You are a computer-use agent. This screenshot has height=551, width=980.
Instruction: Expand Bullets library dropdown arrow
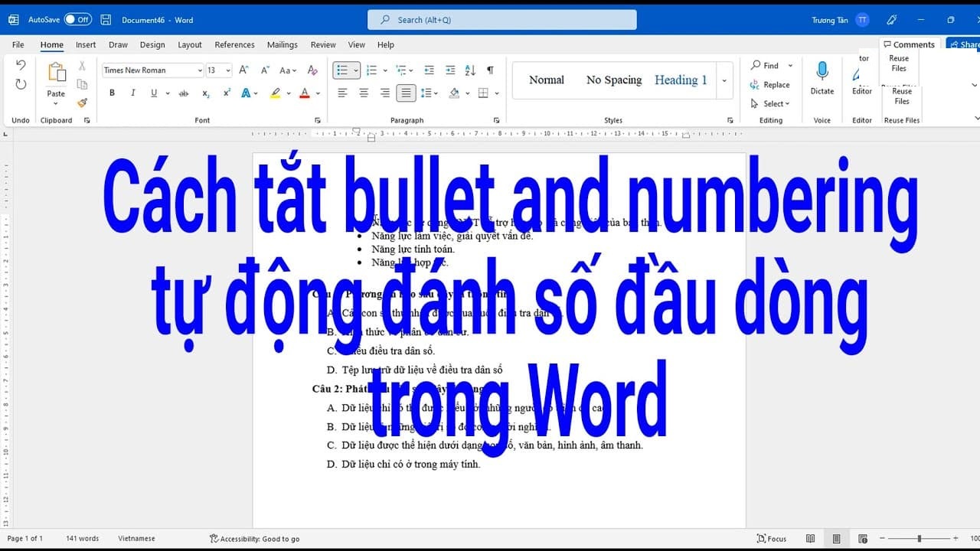356,70
